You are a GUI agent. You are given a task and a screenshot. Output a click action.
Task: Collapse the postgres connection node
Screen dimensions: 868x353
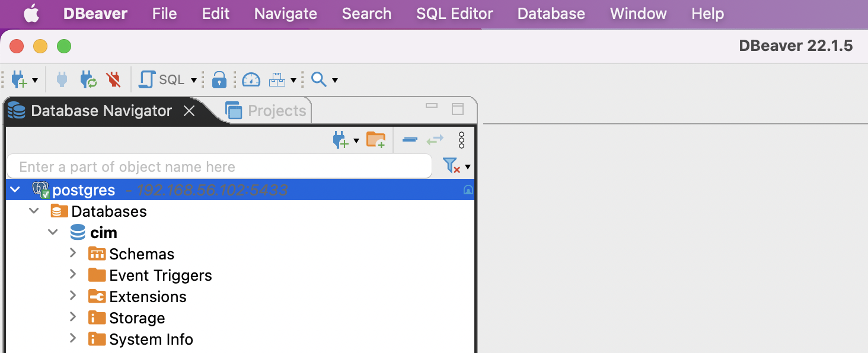click(x=15, y=190)
